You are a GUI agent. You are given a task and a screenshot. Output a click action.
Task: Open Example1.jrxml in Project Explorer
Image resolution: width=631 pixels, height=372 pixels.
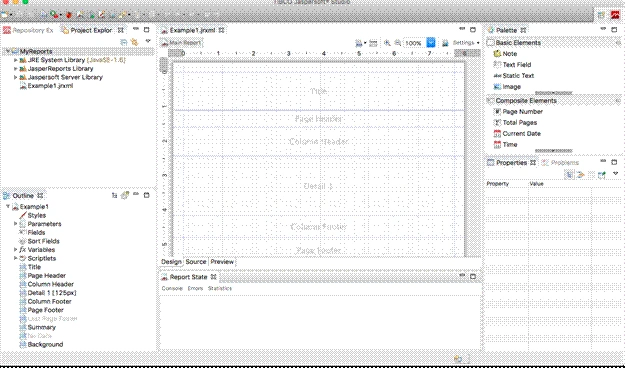coord(47,86)
